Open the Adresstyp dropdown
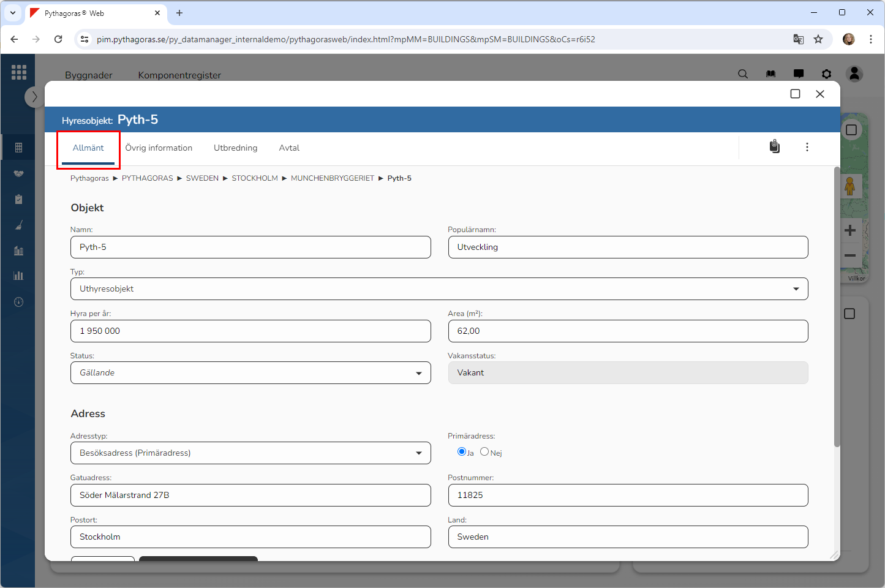This screenshot has height=588, width=885. click(250, 453)
